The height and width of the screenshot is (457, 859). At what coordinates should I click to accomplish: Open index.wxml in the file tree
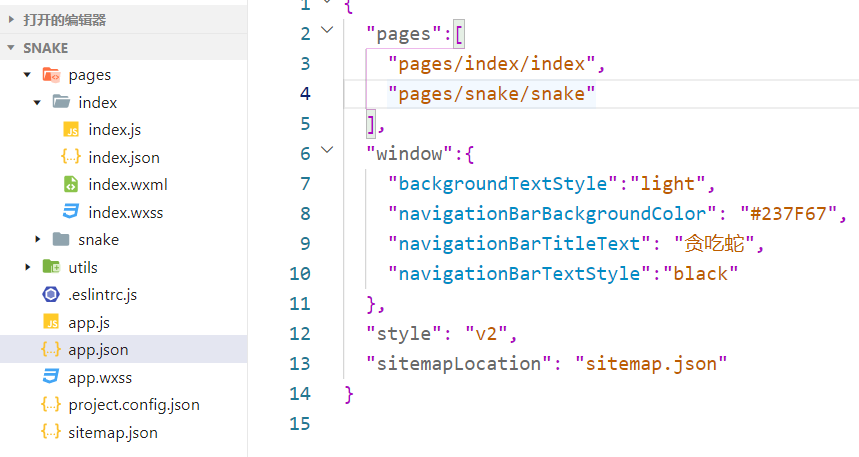click(128, 185)
